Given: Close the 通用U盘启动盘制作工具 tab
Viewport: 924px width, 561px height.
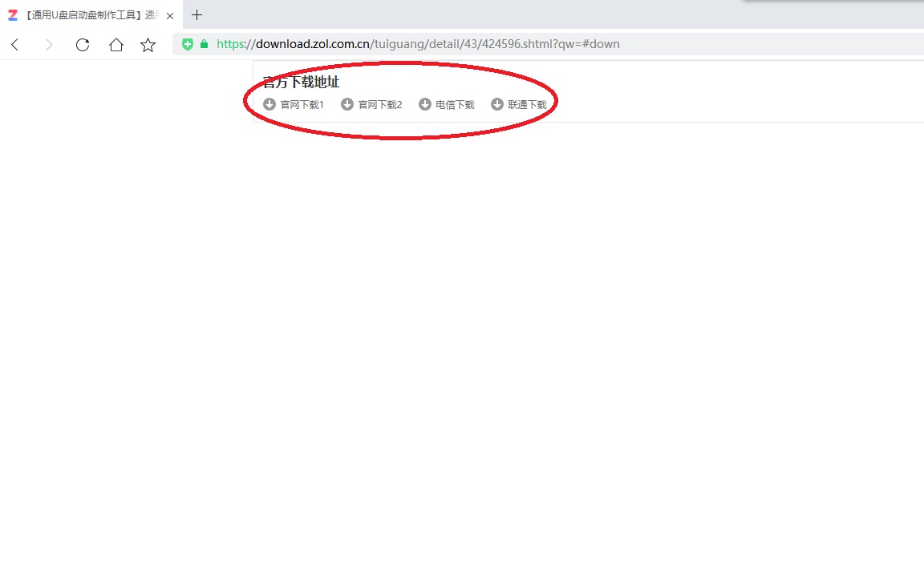Looking at the screenshot, I should tap(170, 16).
